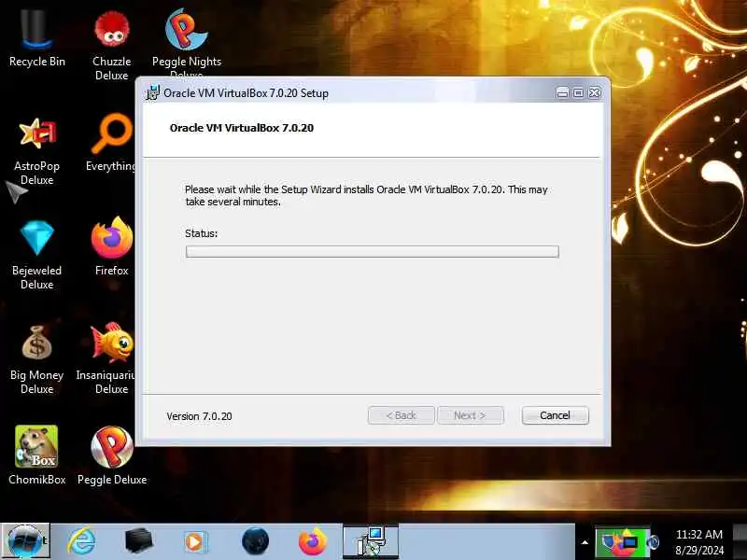
Task: Click the 'Status:' label
Action: click(201, 233)
